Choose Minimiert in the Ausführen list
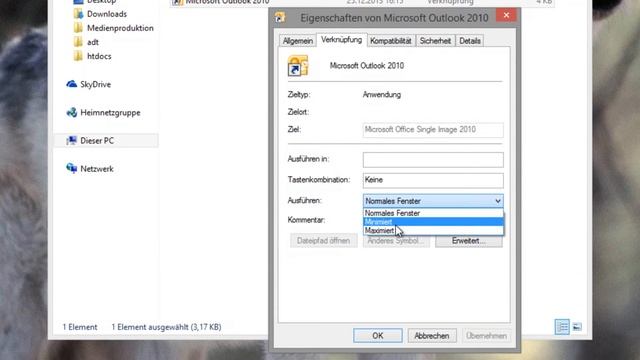The width and height of the screenshot is (640, 360). (433, 222)
